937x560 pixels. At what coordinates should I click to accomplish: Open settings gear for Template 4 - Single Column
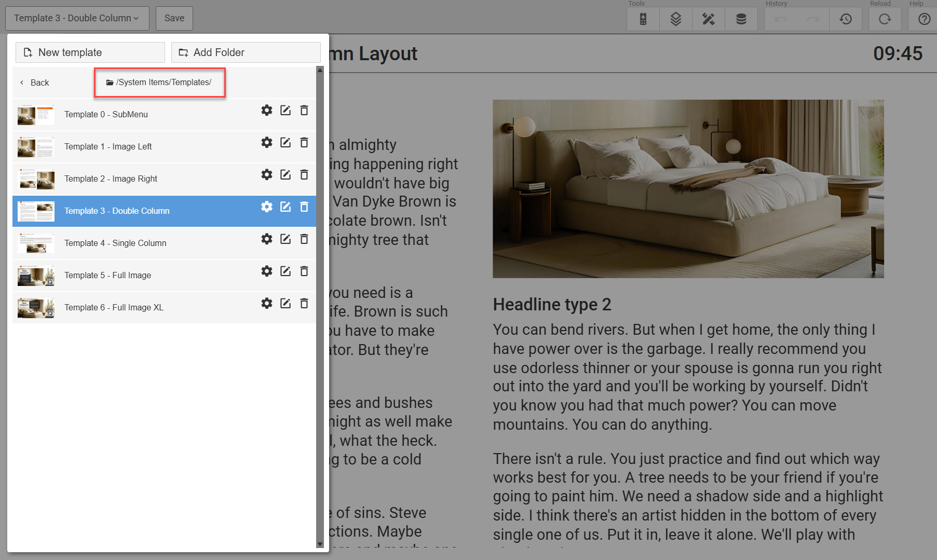[x=267, y=239]
